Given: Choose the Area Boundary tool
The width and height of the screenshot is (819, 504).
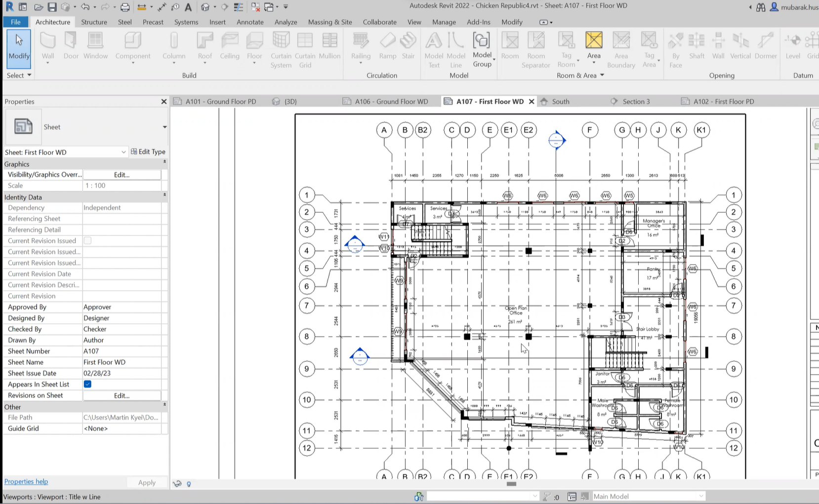Looking at the screenshot, I should 621,49.
